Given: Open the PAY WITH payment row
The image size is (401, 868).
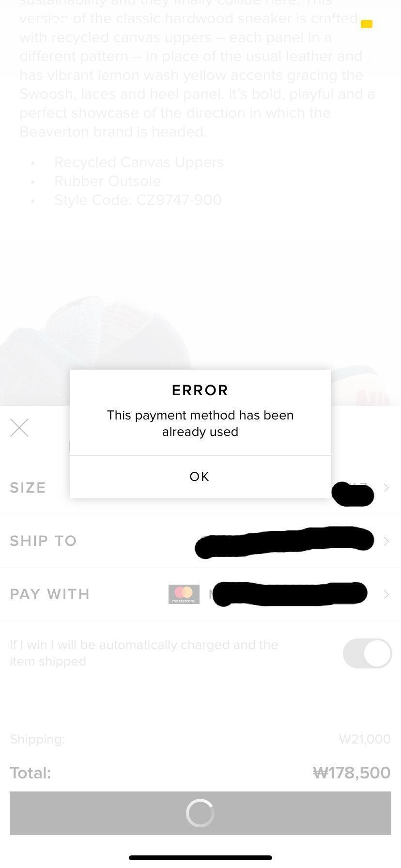Looking at the screenshot, I should pyautogui.click(x=200, y=594).
